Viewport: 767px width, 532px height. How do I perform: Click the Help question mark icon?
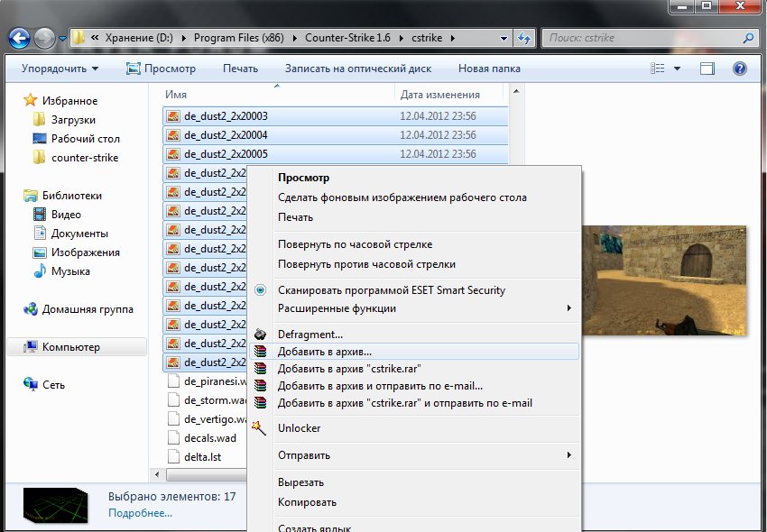tap(739, 69)
